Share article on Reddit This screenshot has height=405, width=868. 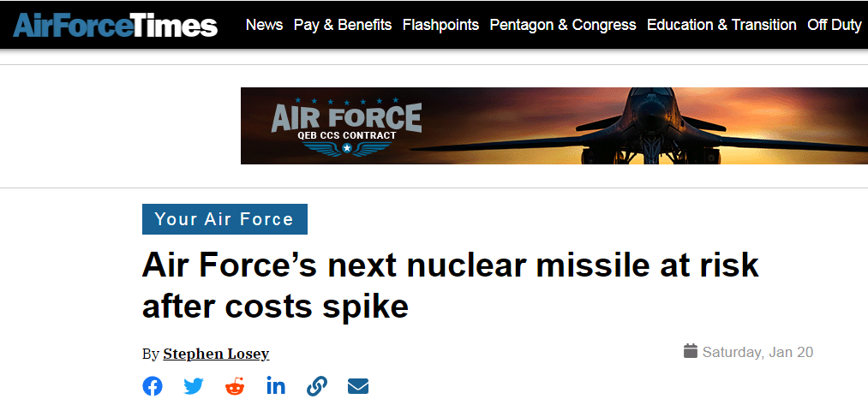(235, 386)
